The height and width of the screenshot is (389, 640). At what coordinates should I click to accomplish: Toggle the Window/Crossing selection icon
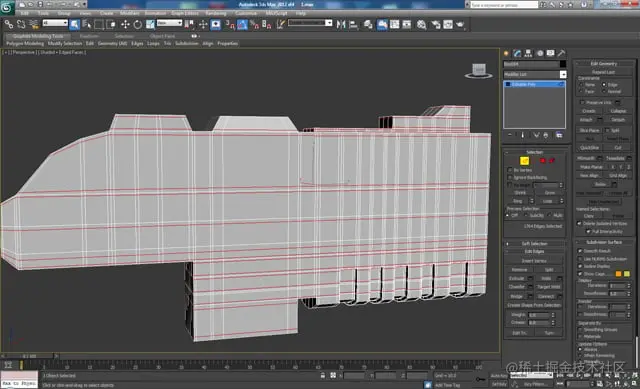click(x=111, y=24)
